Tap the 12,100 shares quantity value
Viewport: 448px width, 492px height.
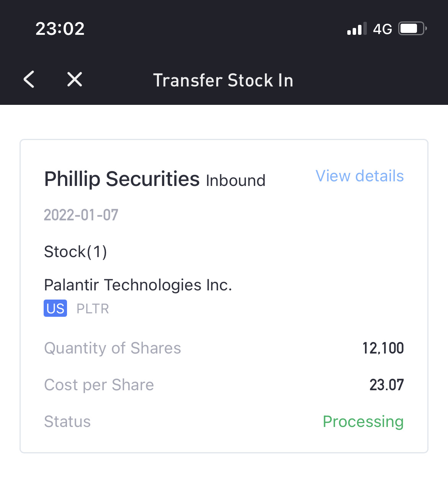coord(383,348)
